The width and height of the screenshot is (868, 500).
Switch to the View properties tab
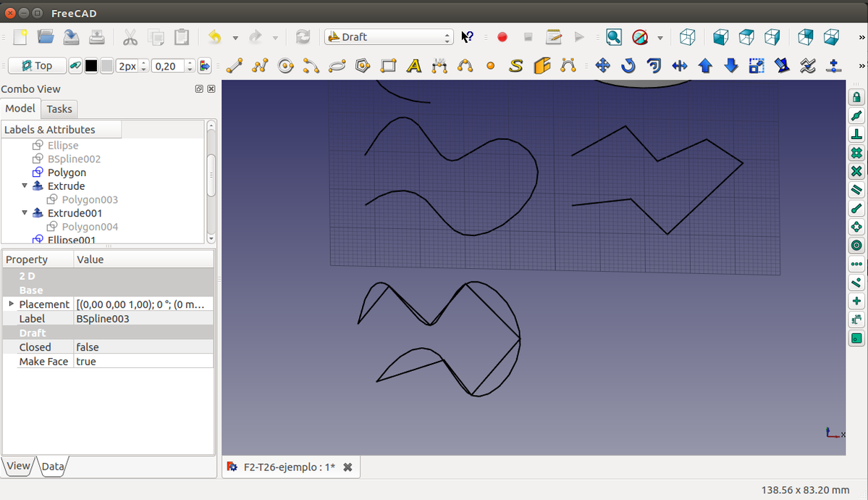point(18,466)
